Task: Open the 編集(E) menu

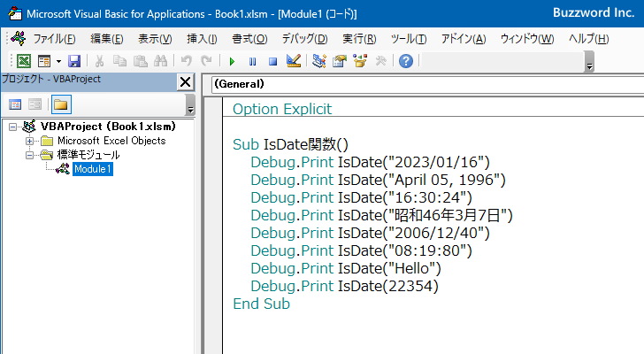Action: click(107, 39)
